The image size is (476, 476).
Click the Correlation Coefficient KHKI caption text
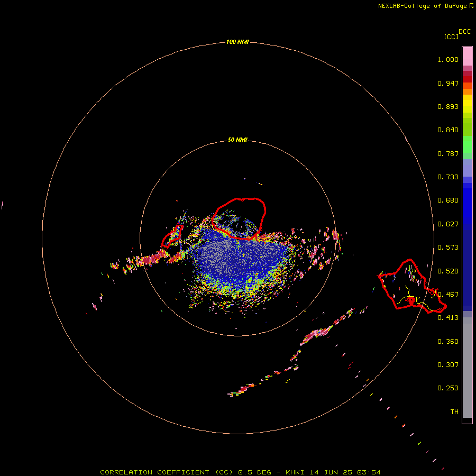point(240,472)
